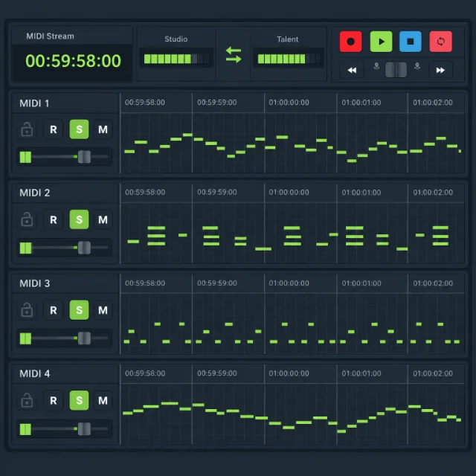Image resolution: width=476 pixels, height=476 pixels.
Task: Toggle the MIDI 4 track lock icon
Action: (x=27, y=400)
